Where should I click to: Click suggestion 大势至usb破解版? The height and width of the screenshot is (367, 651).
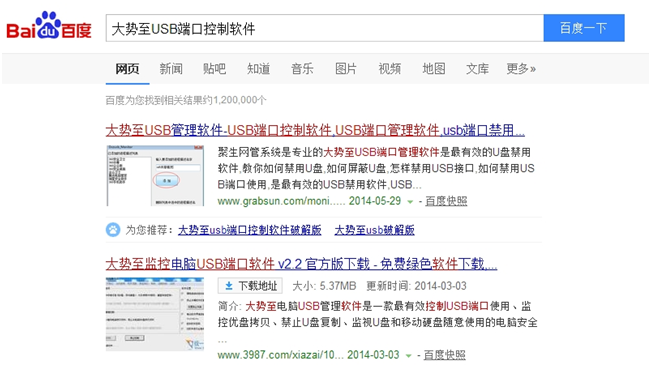tap(374, 230)
